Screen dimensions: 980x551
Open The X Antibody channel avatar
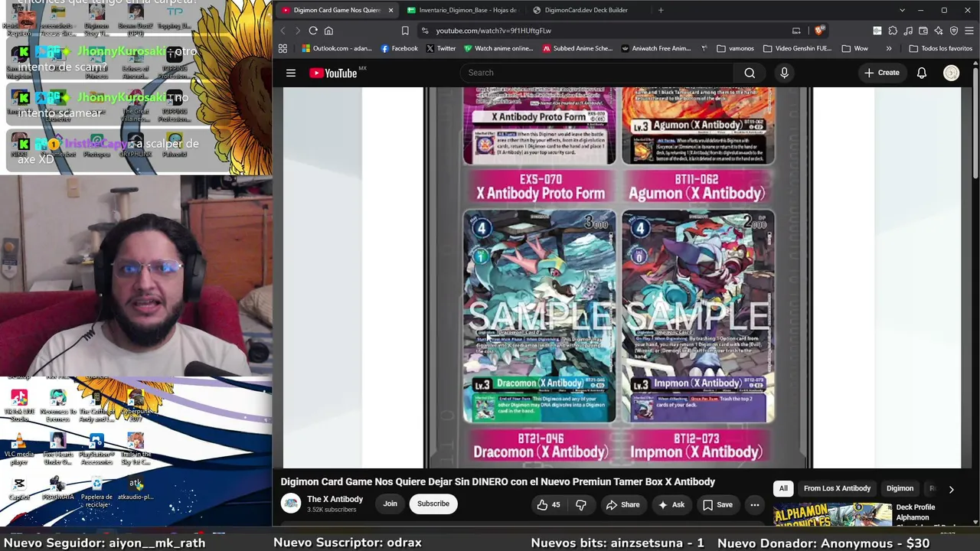coord(291,504)
